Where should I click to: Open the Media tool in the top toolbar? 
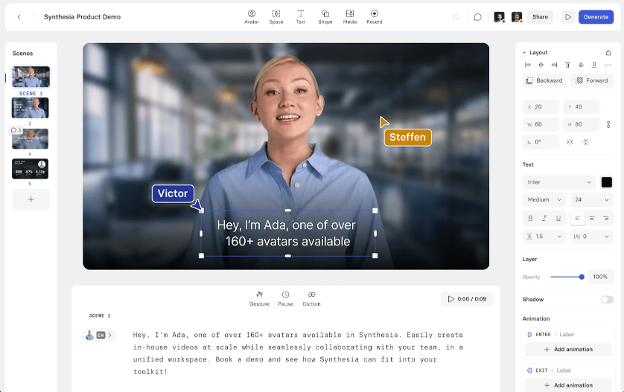350,17
